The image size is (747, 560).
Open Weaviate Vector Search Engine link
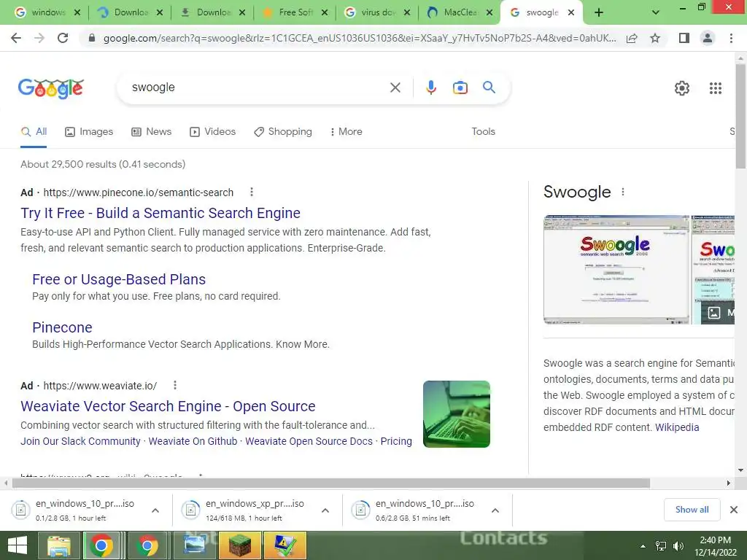[x=168, y=406]
